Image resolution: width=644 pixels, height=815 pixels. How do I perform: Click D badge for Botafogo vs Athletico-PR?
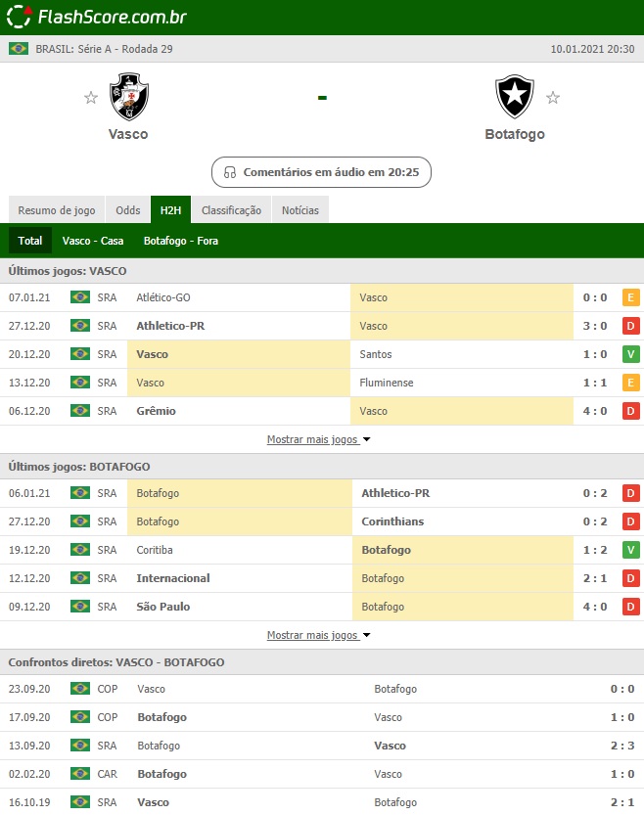coord(631,493)
